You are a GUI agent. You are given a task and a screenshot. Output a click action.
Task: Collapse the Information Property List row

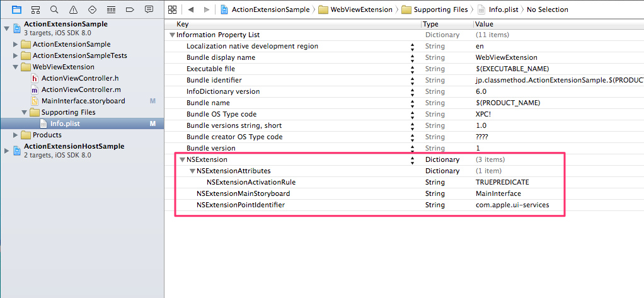click(x=172, y=35)
